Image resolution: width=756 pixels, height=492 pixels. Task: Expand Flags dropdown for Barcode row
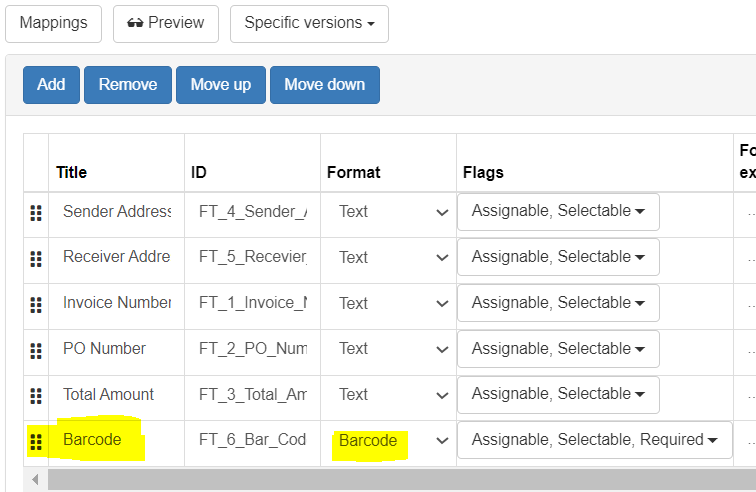tap(594, 440)
